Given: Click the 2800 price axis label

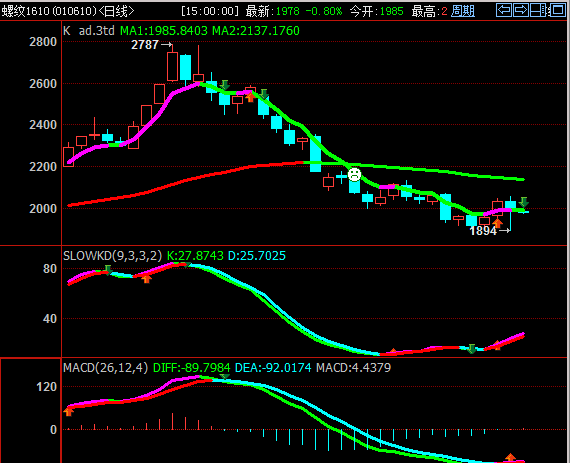Looking at the screenshot, I should tap(43, 42).
